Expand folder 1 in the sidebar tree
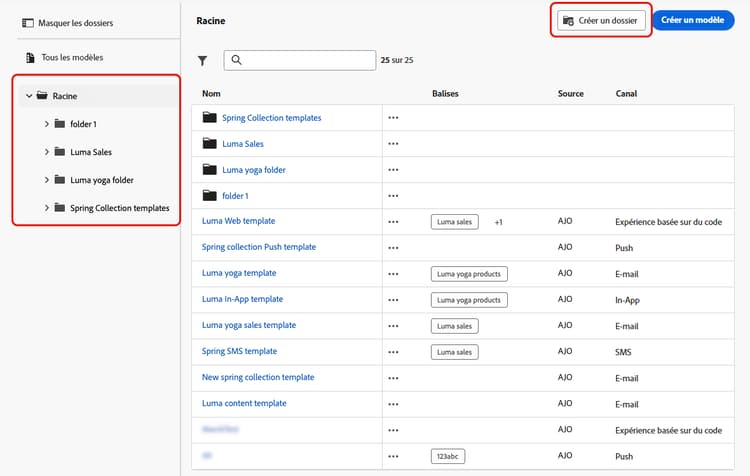 click(x=47, y=124)
